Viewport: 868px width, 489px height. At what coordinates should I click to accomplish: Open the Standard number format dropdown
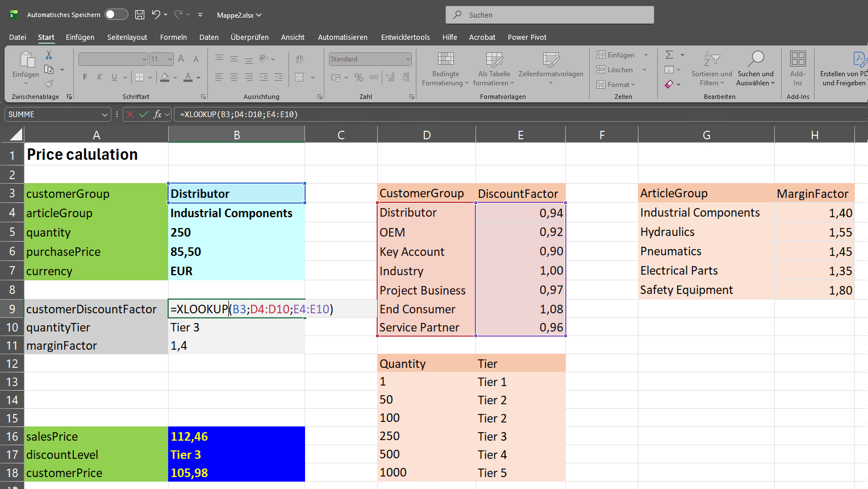point(408,59)
